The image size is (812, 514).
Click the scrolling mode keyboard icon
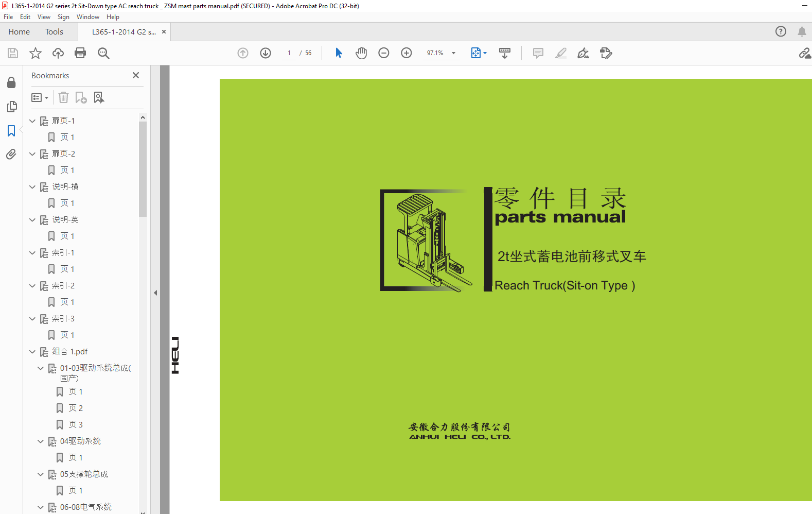505,53
